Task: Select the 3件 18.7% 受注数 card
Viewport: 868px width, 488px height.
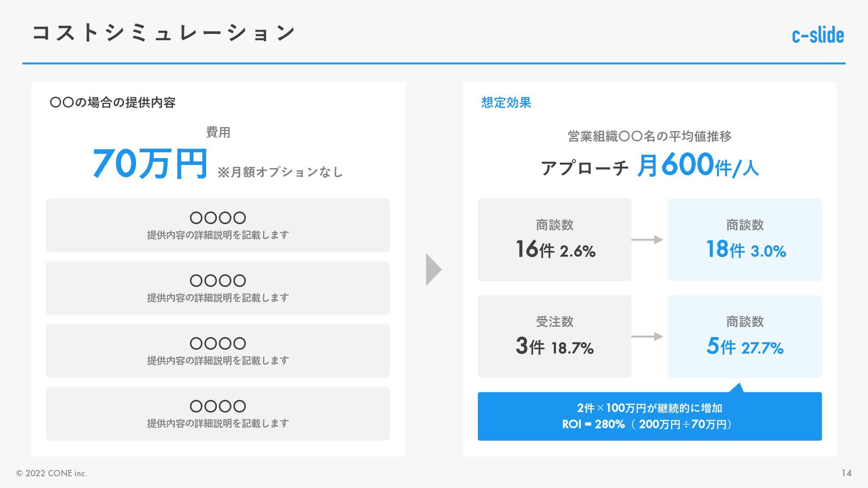Action: coord(554,337)
